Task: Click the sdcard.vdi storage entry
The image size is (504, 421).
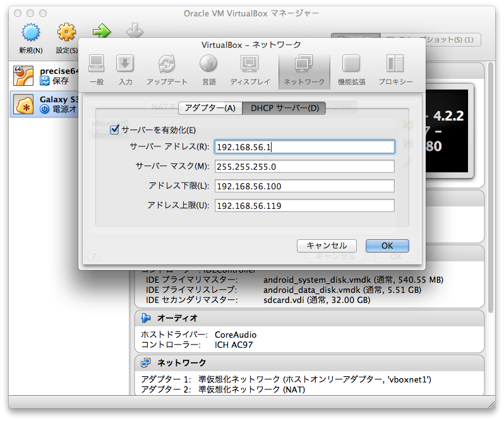Action: pyautogui.click(x=317, y=300)
